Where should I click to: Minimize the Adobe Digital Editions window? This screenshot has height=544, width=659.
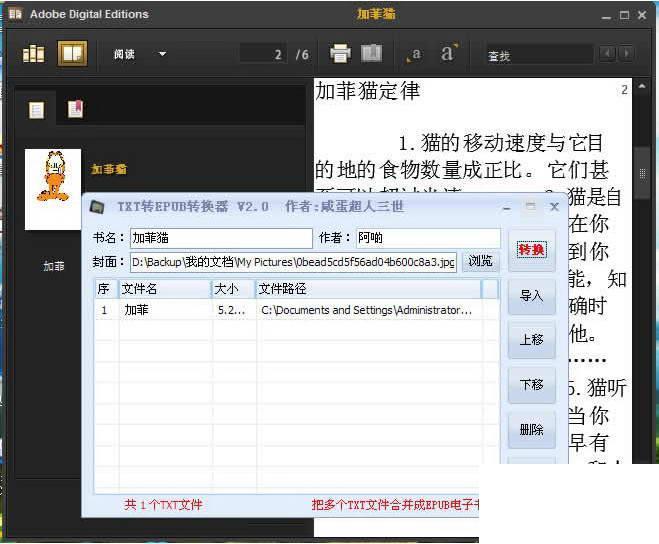pyautogui.click(x=606, y=16)
